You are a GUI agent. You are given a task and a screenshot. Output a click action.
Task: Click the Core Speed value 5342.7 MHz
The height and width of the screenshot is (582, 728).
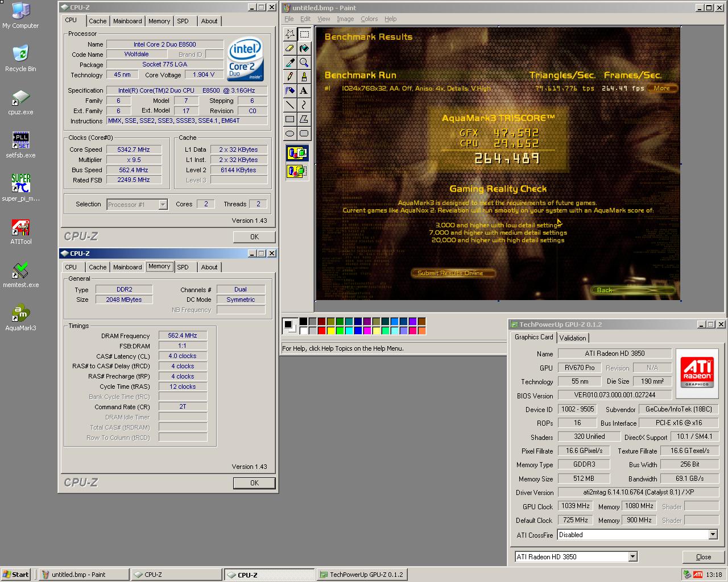[134, 149]
